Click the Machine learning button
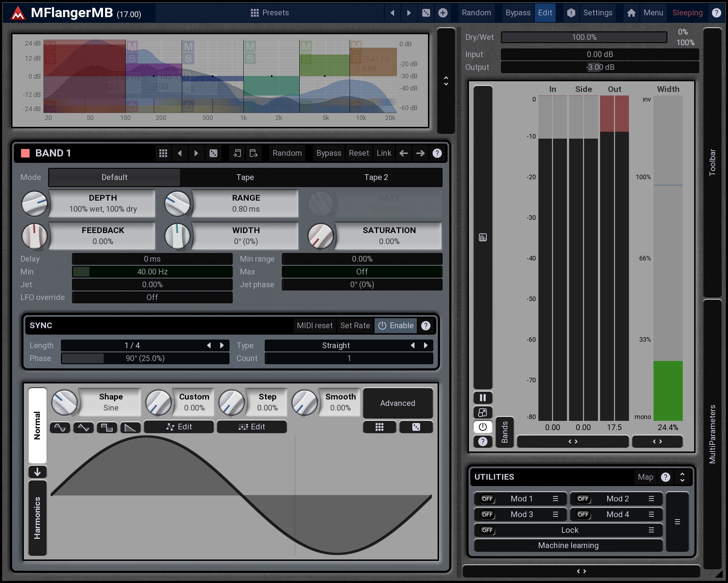 [568, 545]
